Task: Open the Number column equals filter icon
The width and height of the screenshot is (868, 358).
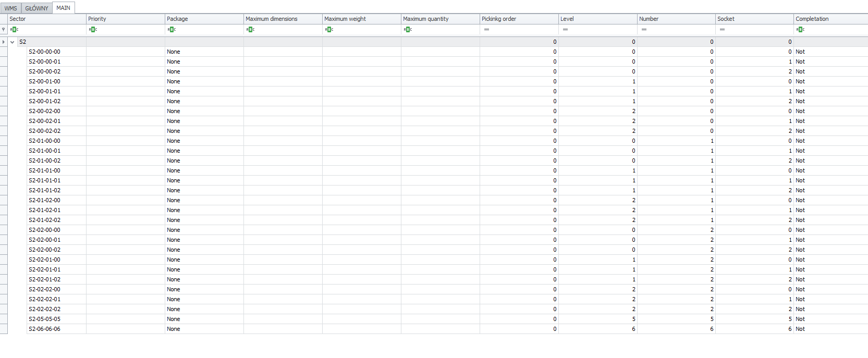Action: click(x=644, y=30)
